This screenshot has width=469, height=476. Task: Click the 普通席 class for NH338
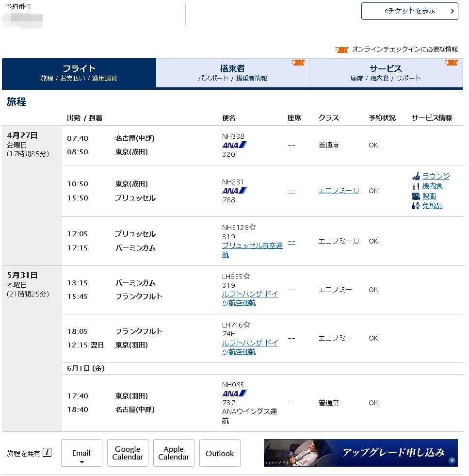point(328,145)
